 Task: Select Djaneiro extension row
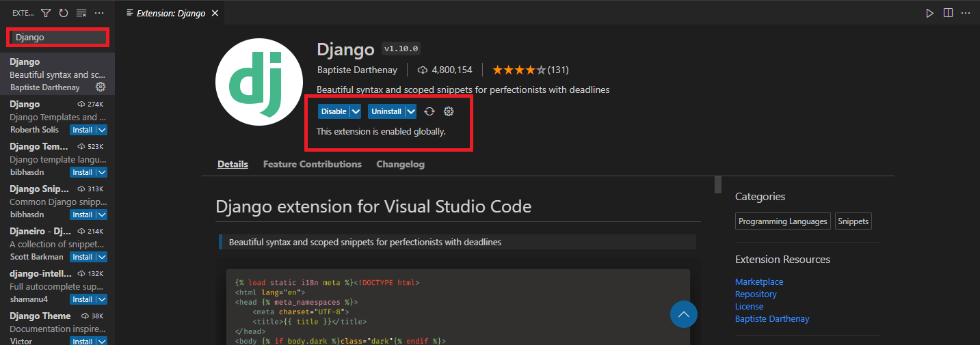pyautogui.click(x=57, y=244)
